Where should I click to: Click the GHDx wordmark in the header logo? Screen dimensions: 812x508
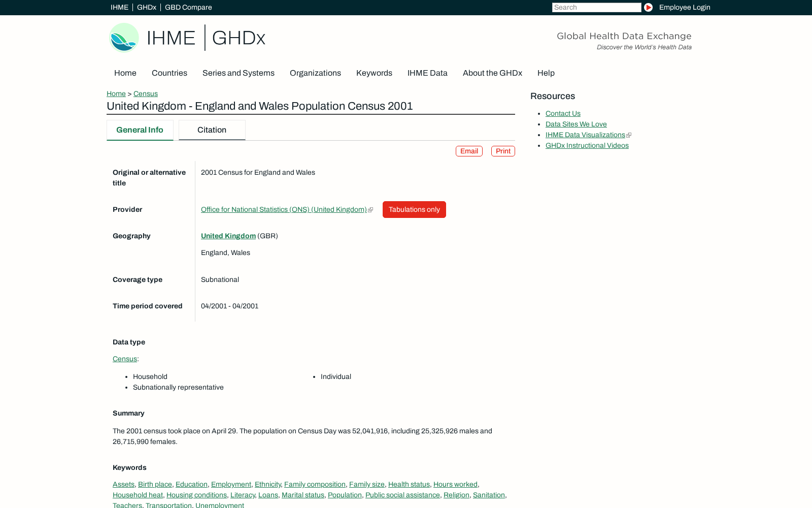pyautogui.click(x=239, y=38)
